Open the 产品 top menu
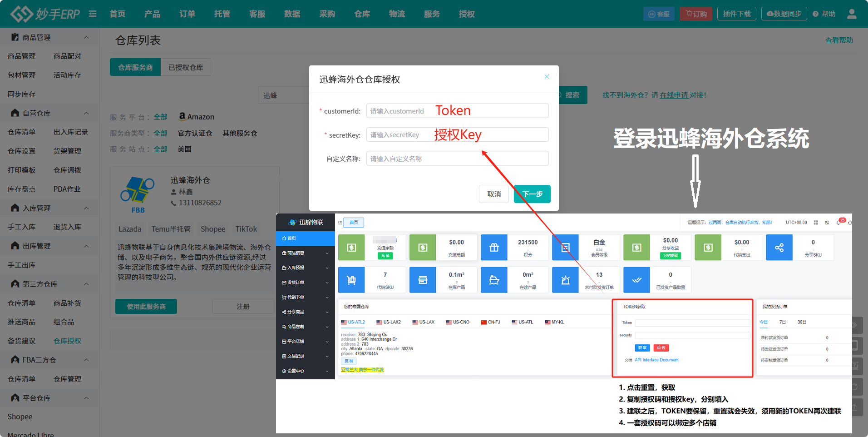The height and width of the screenshot is (437, 868). 153,14
